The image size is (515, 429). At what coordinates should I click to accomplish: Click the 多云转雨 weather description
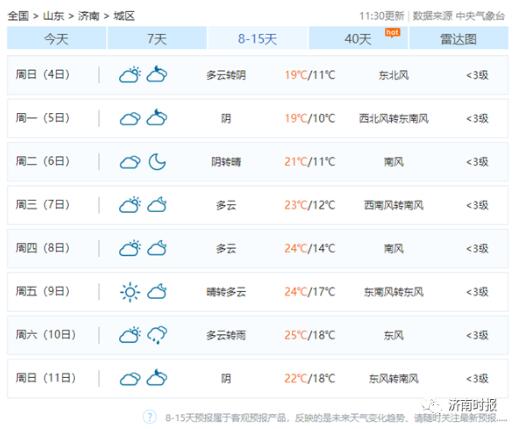click(226, 335)
